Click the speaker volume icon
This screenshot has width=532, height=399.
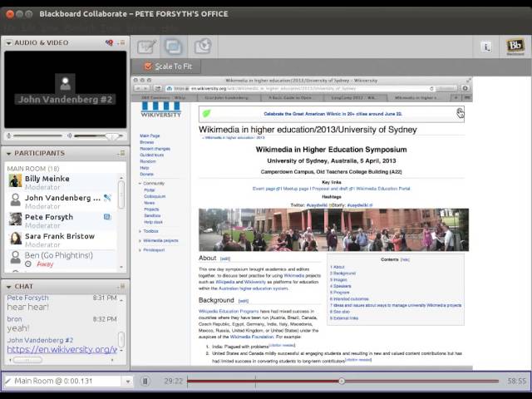(x=69, y=136)
